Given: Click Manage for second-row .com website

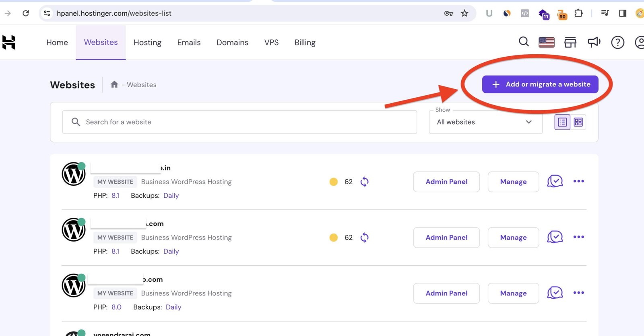Looking at the screenshot, I should coord(513,238).
